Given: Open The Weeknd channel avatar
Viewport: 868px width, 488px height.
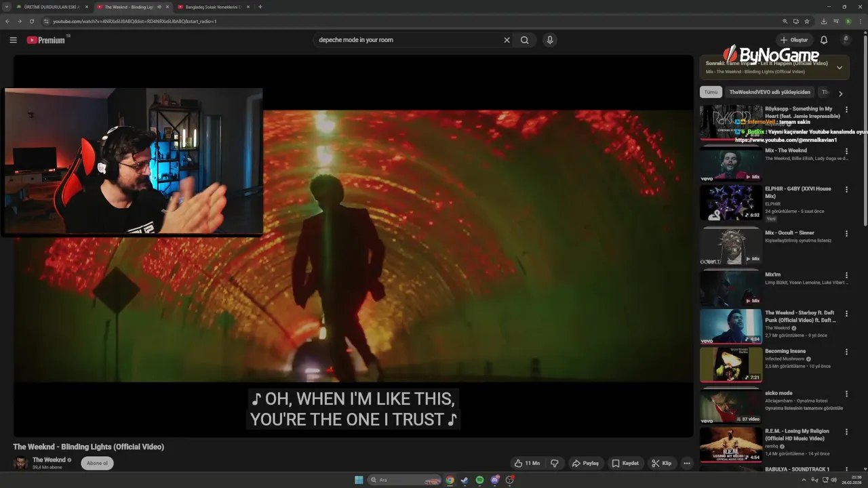Looking at the screenshot, I should [21, 463].
